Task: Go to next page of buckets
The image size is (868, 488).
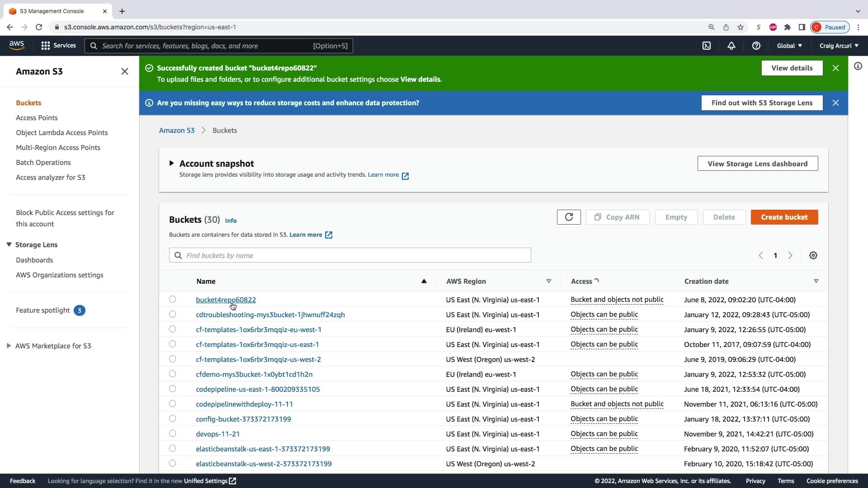Action: (790, 256)
